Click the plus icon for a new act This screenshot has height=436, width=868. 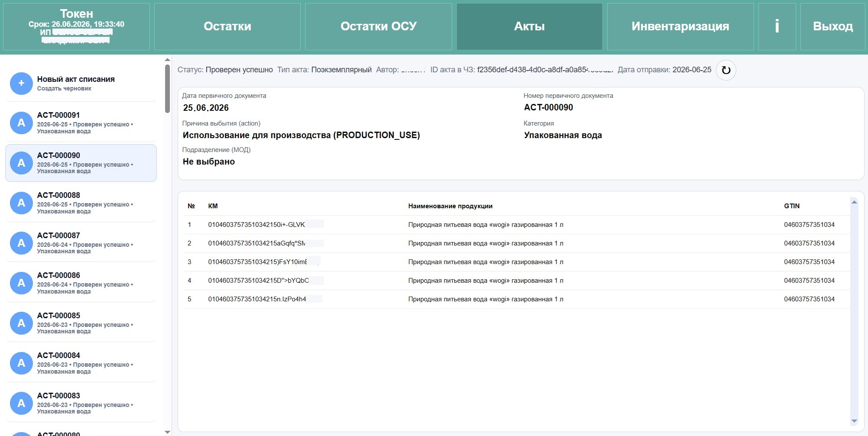point(21,83)
